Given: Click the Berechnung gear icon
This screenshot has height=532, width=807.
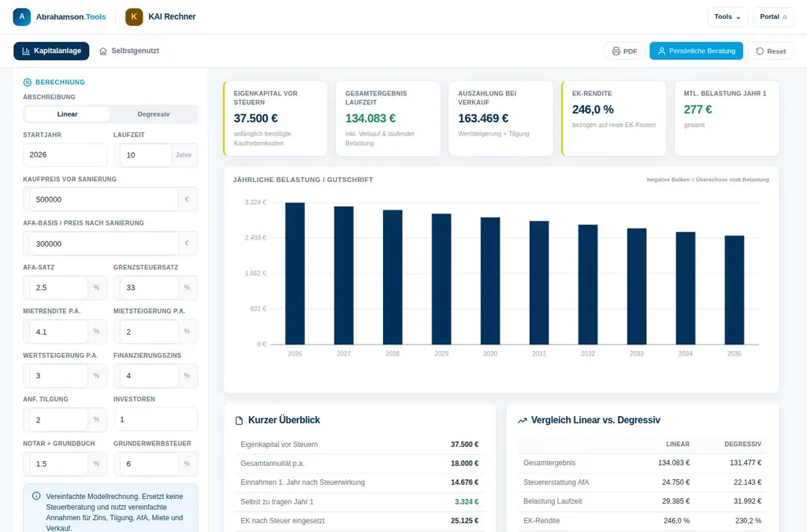Looking at the screenshot, I should pos(28,82).
